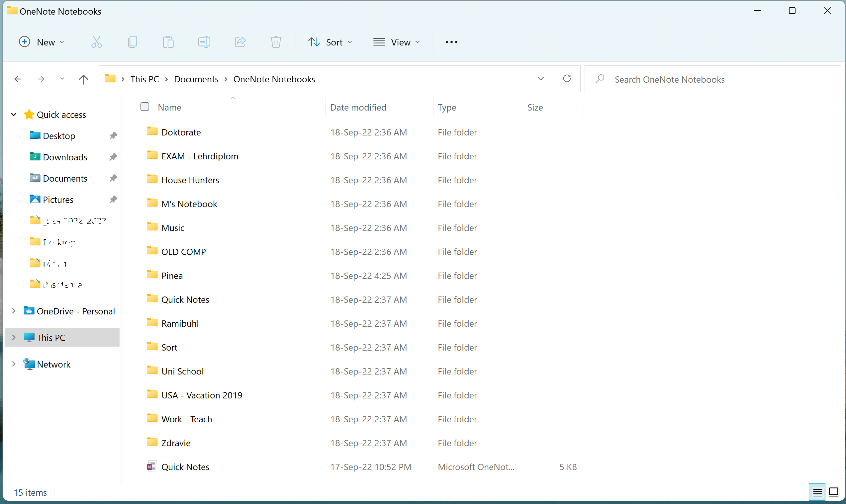This screenshot has height=504, width=846.
Task: Select the Uni School folder
Action: tap(182, 371)
